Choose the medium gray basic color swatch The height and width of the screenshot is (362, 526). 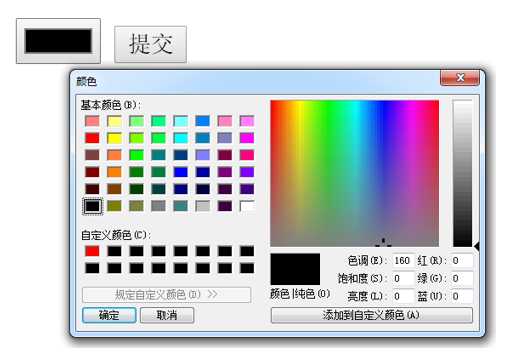158,206
